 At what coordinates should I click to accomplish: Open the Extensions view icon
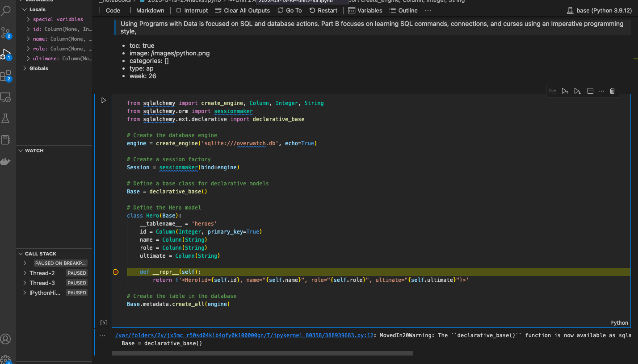pyautogui.click(x=6, y=76)
